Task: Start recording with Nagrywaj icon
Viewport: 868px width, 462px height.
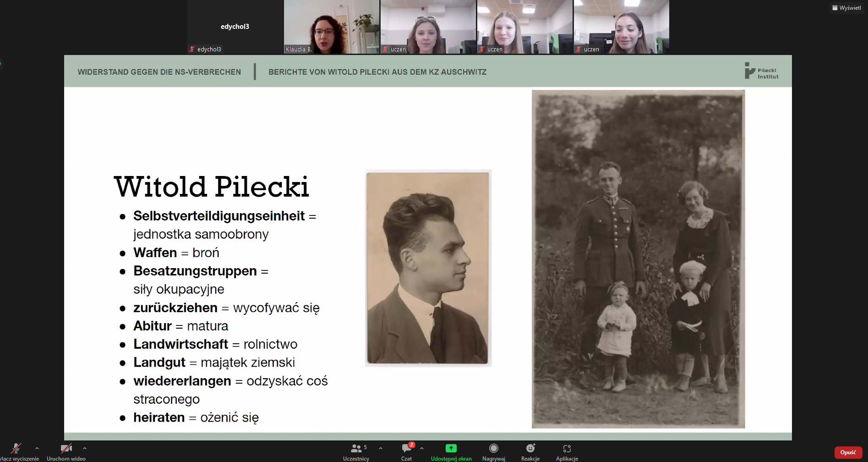Action: pyautogui.click(x=493, y=448)
